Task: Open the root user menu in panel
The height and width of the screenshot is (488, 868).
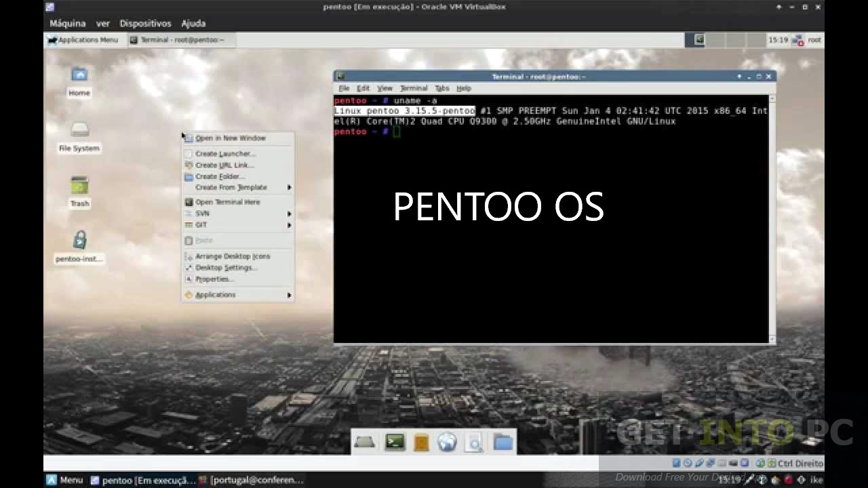Action: coord(814,40)
